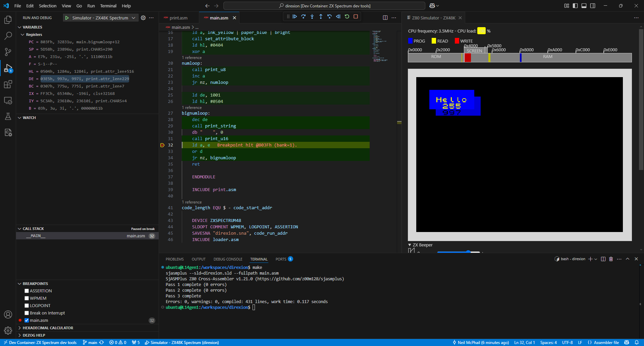The image size is (644, 346).
Task: Open the Copilot chat icon in title bar
Action: 432,6
